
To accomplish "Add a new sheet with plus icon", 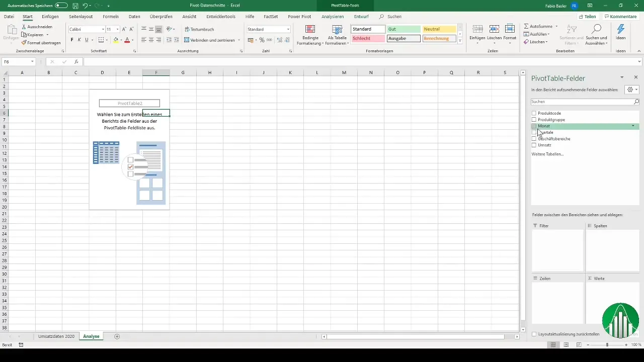I will tap(117, 336).
